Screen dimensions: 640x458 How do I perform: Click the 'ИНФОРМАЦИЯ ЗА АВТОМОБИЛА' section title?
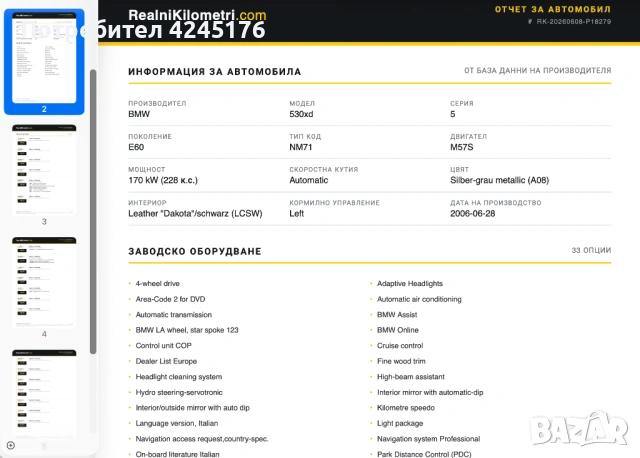coord(215,72)
